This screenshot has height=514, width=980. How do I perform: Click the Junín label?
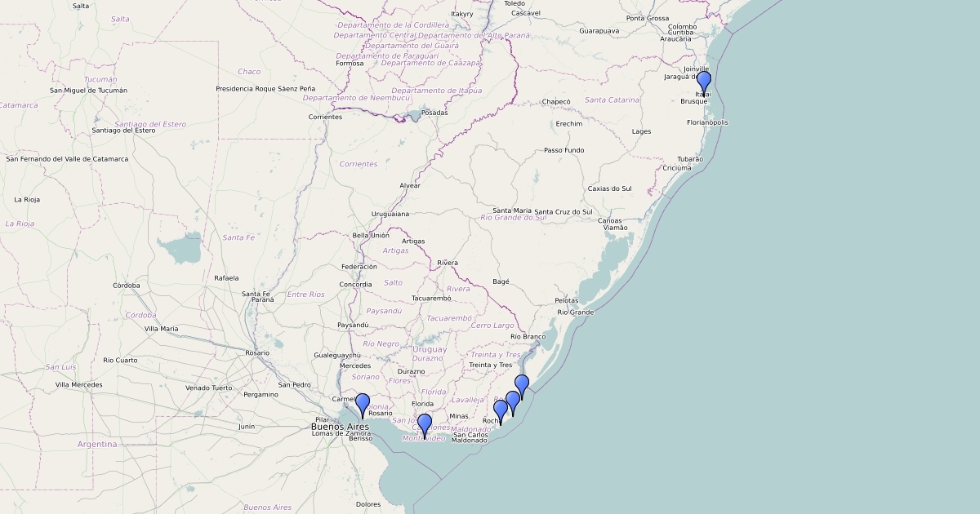pyautogui.click(x=246, y=427)
